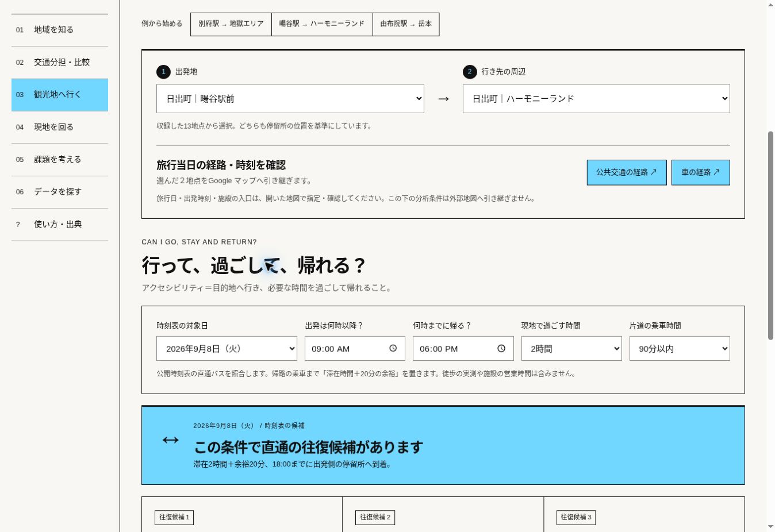Open the 片道の乗車時間 dropdown showing 90分以内
Screen dimensions: 775x532
pos(680,349)
